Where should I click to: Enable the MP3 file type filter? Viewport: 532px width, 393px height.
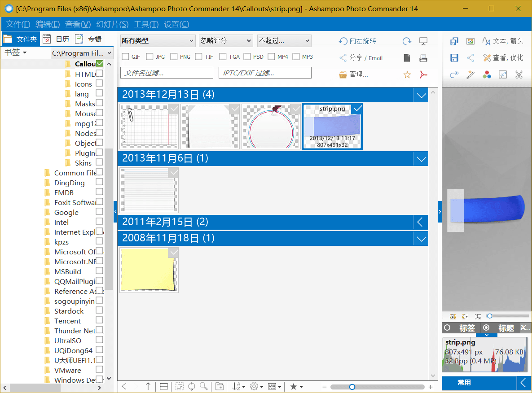[296, 57]
